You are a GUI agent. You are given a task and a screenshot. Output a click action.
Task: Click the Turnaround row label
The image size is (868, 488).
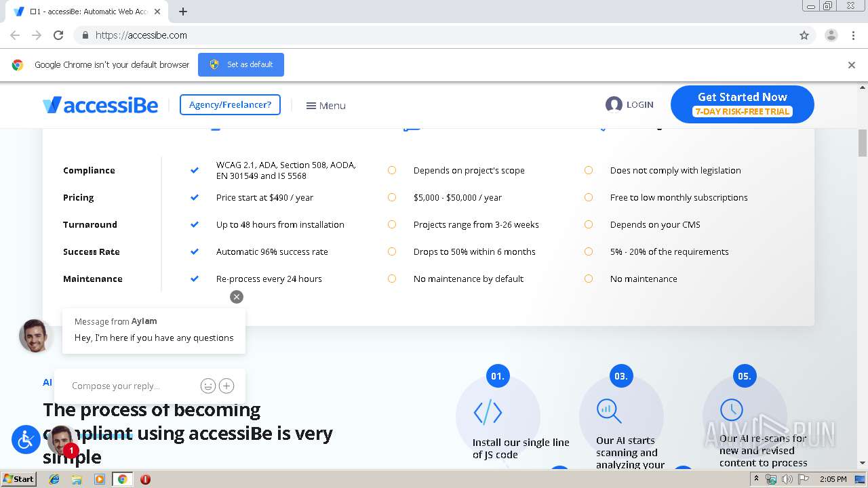click(90, 224)
